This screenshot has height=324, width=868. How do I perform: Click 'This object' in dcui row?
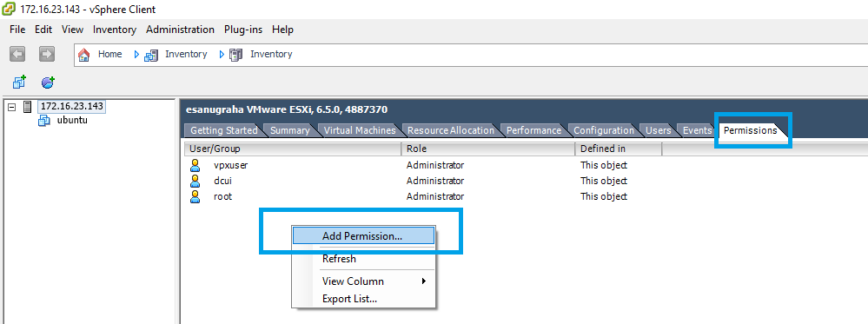coord(604,181)
